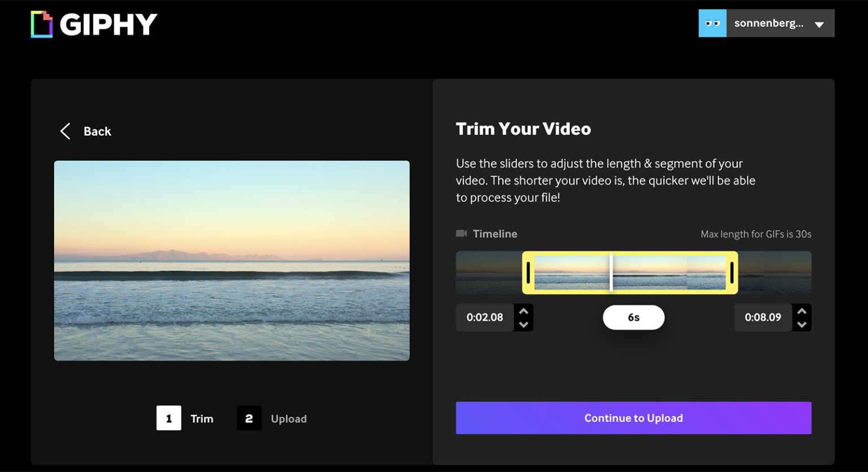Screen dimensions: 868x472
Task: Increase the end time using the up stepper
Action: point(801,310)
